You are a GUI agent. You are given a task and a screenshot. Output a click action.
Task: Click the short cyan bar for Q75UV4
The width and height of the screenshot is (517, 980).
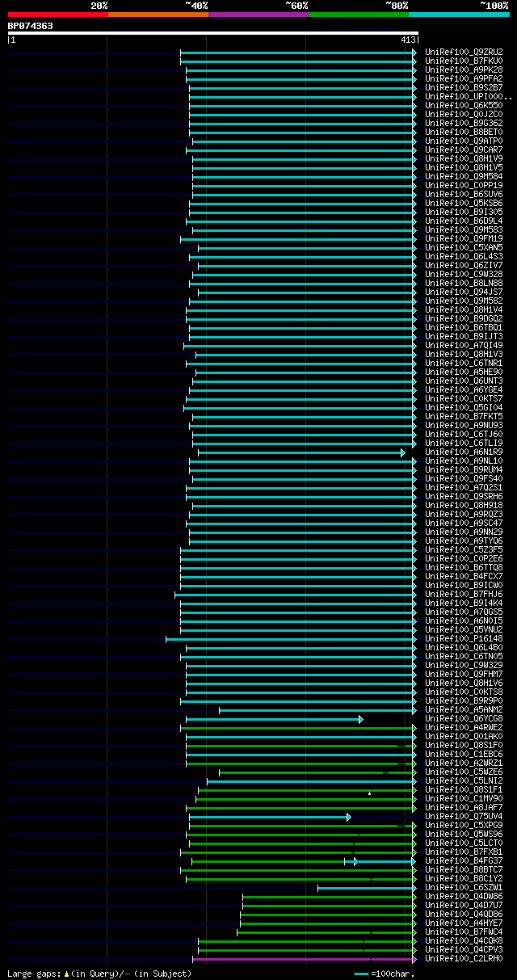pyautogui.click(x=270, y=817)
